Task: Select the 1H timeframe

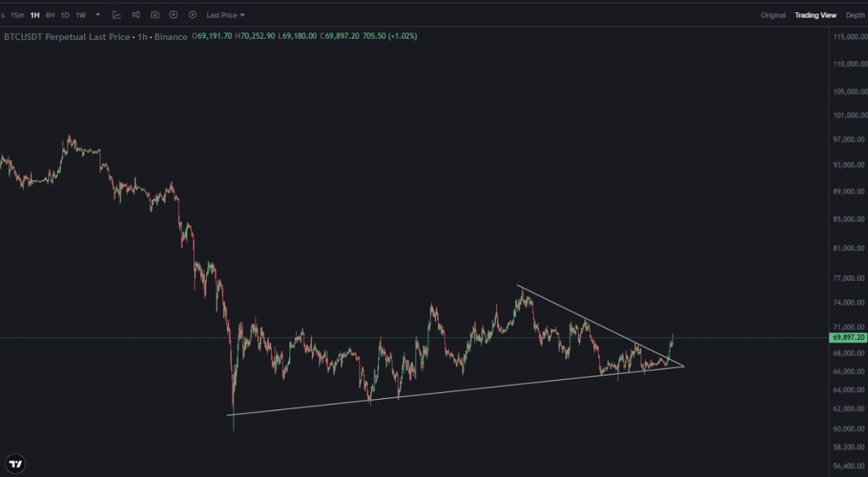Action: pyautogui.click(x=35, y=15)
